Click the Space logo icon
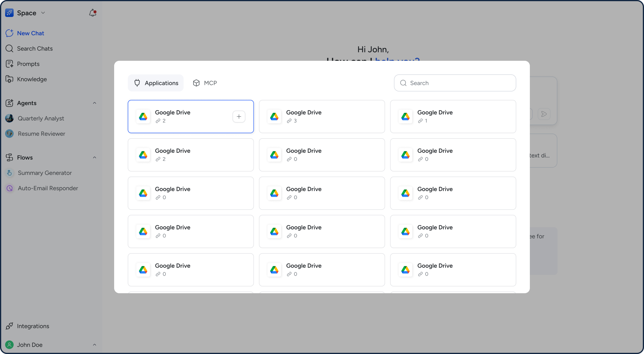 click(9, 13)
